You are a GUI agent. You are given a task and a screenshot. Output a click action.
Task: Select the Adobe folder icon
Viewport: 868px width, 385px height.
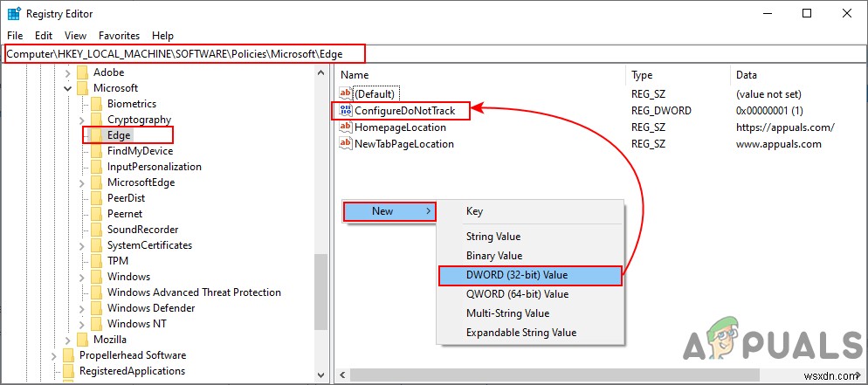82,72
